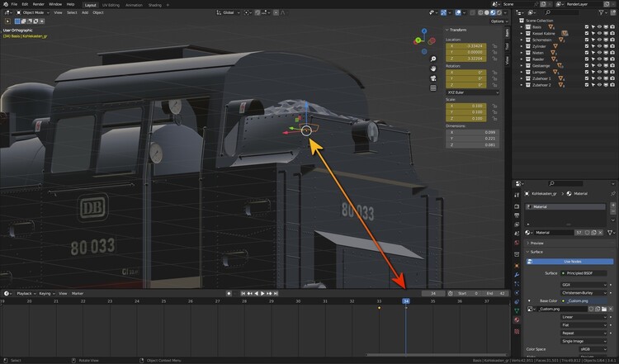Open the XYZ Euler rotation mode dropdown
The image size is (619, 364).
pyautogui.click(x=472, y=92)
